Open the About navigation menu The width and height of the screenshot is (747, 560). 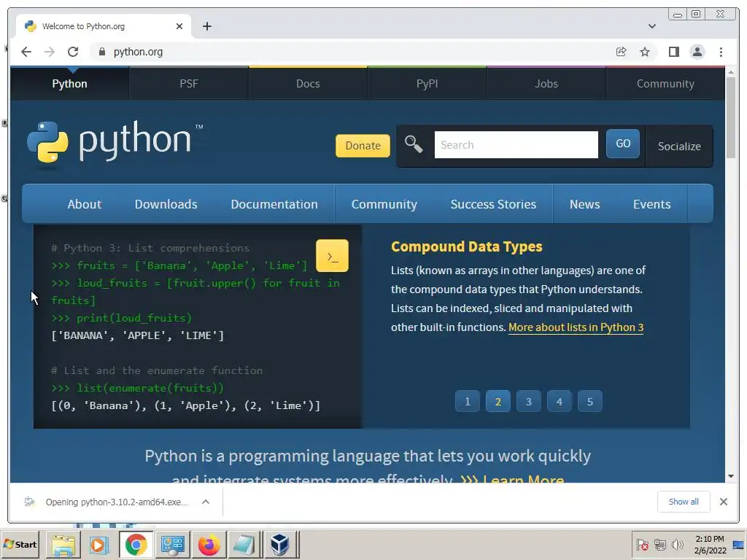tap(85, 204)
